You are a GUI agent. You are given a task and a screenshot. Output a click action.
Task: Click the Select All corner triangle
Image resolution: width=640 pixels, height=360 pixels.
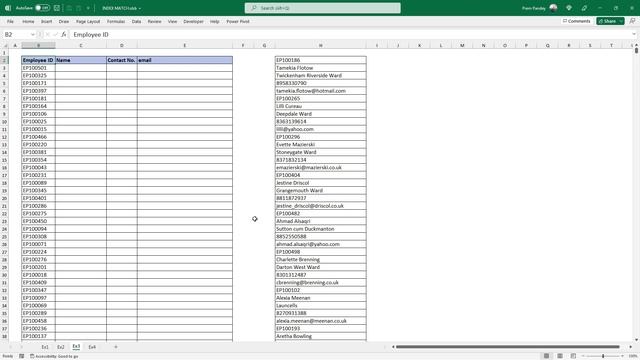point(6,45)
